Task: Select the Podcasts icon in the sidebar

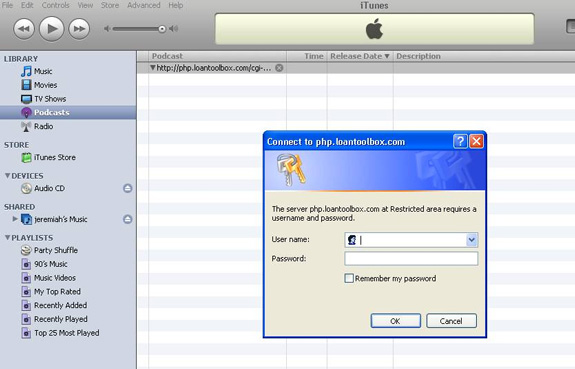Action: click(x=26, y=113)
